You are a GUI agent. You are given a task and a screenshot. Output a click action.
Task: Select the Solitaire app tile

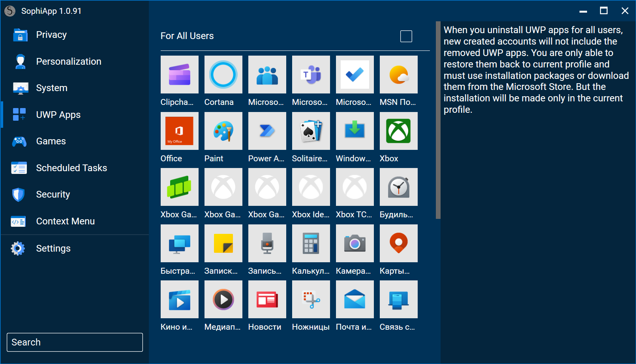tap(311, 131)
